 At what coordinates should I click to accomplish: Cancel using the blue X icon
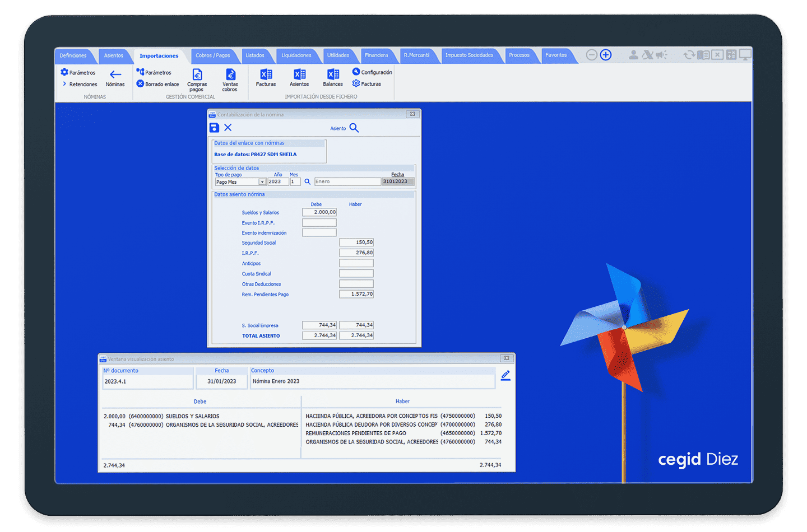(228, 128)
